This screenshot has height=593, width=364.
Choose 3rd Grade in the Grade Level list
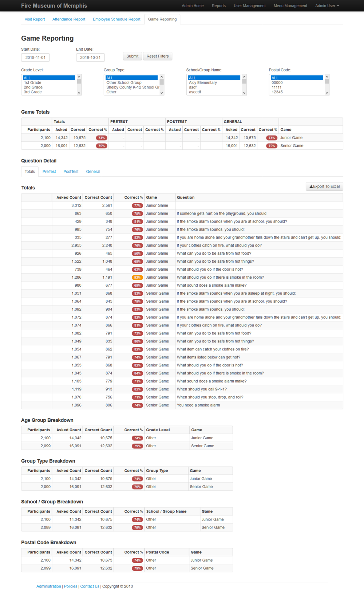[x=49, y=92]
